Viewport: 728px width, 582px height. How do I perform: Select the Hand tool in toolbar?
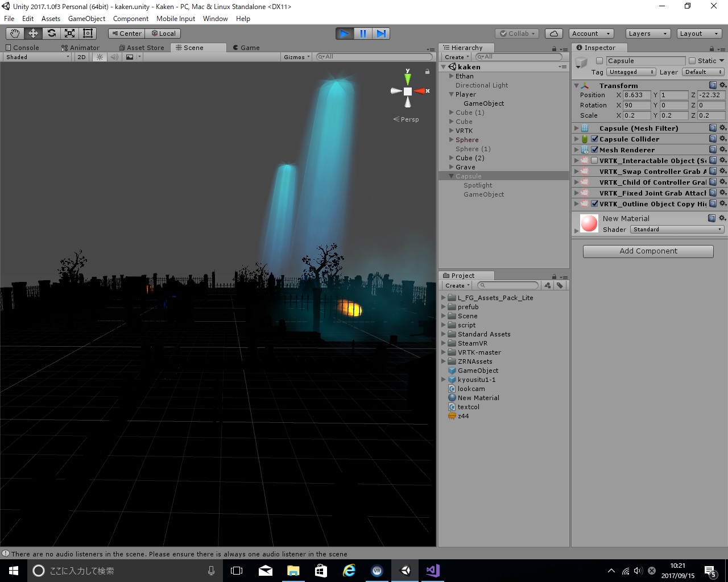coord(15,34)
